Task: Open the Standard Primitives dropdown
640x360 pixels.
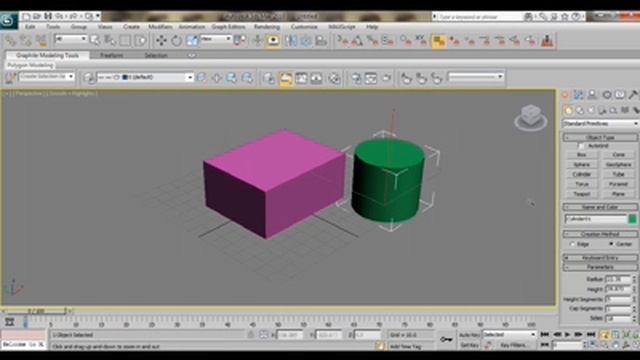Action: pos(600,123)
